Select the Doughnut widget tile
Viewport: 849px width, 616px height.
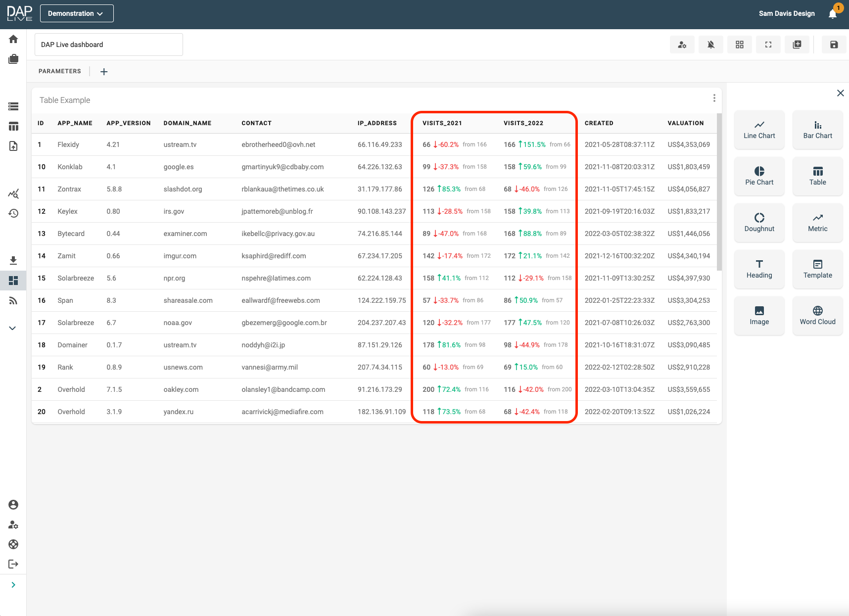759,223
